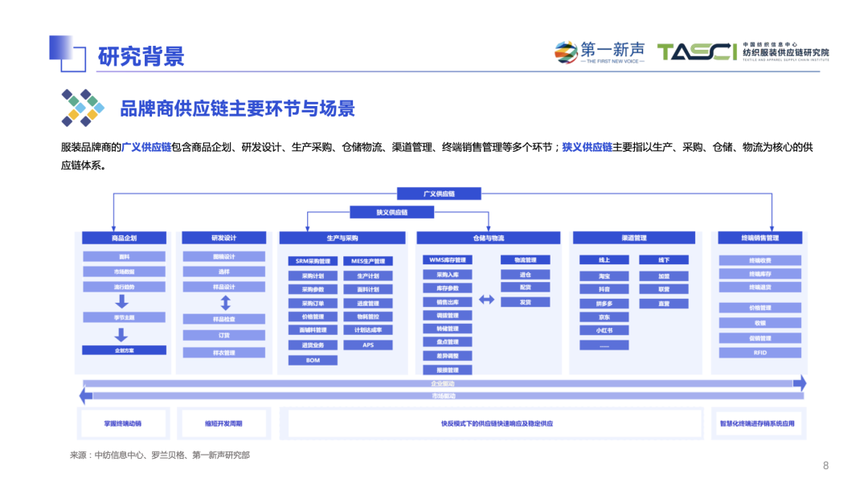Click the SRM采购管理 box

coord(313,261)
